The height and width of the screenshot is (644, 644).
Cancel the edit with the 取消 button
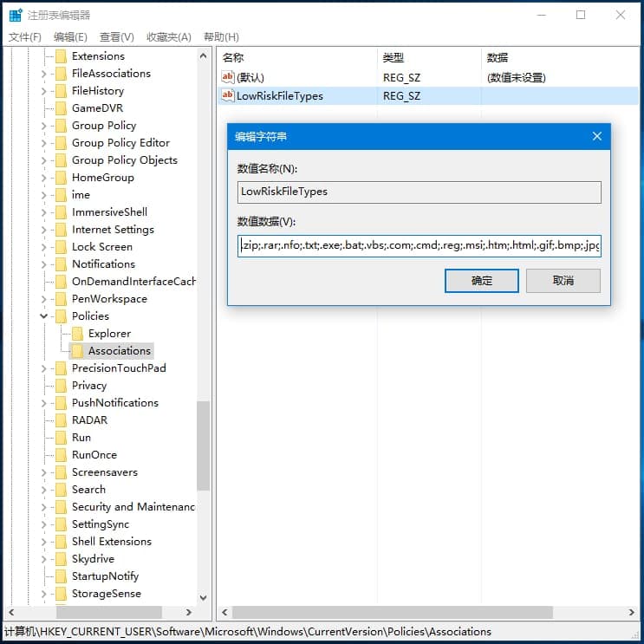pyautogui.click(x=563, y=281)
